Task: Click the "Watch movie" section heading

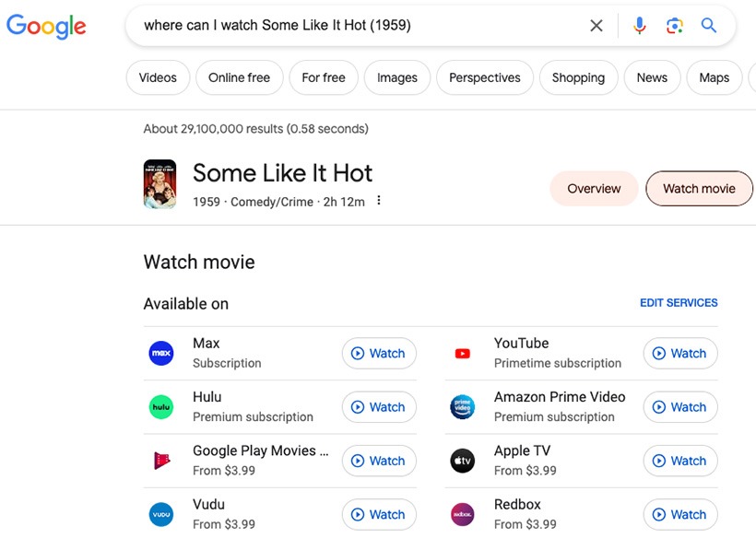Action: (x=199, y=262)
